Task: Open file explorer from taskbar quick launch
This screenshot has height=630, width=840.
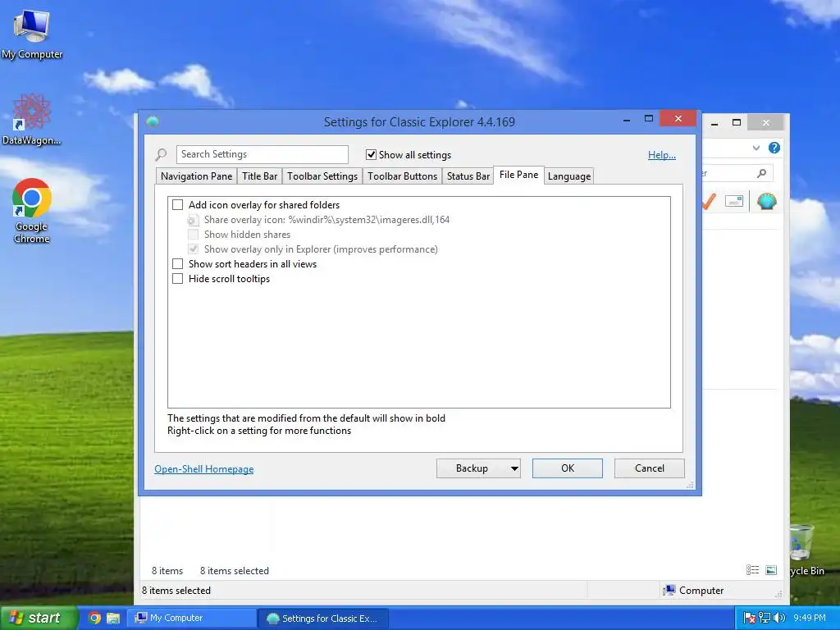Action: [113, 619]
